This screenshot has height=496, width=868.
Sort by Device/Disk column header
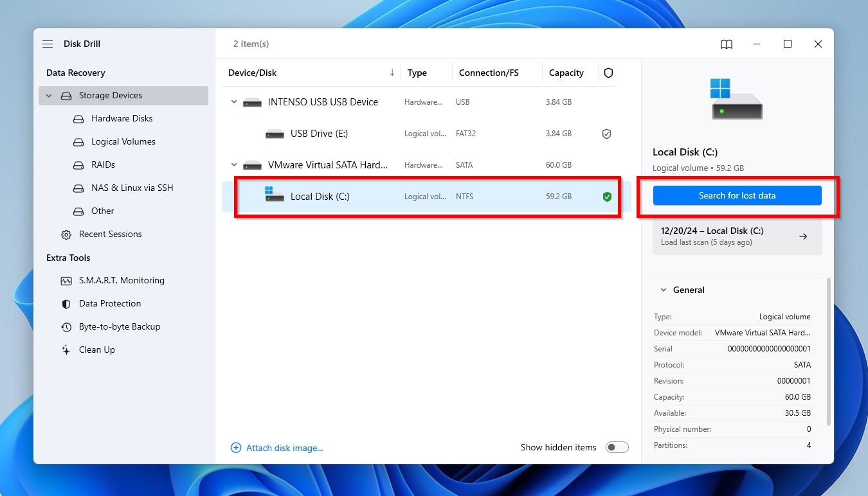click(252, 73)
